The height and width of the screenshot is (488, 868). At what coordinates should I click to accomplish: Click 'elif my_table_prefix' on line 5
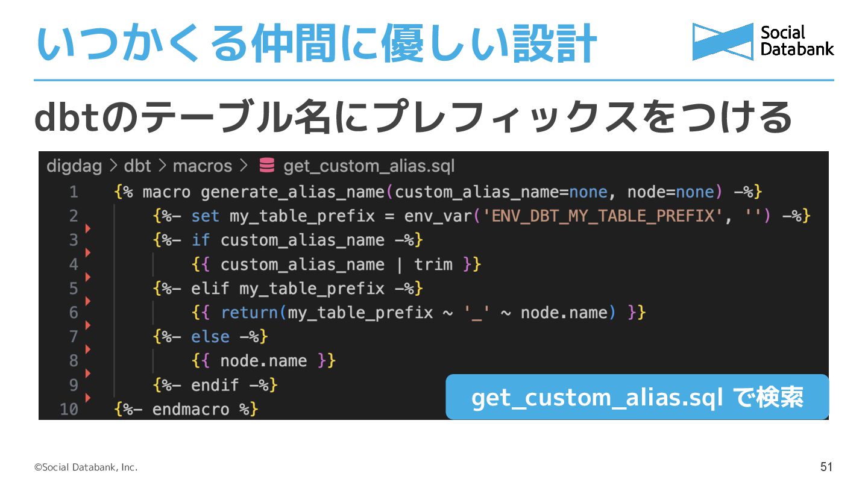click(x=288, y=289)
